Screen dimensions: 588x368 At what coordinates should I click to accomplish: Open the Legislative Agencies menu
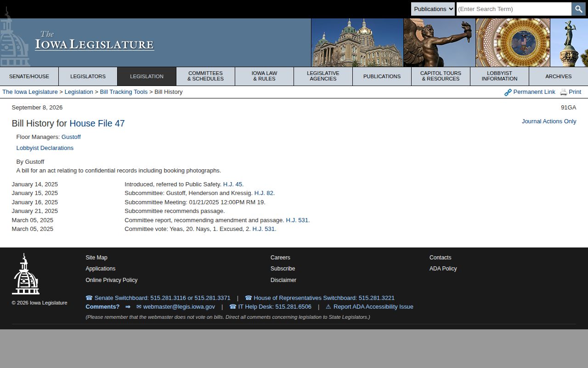pos(323,76)
